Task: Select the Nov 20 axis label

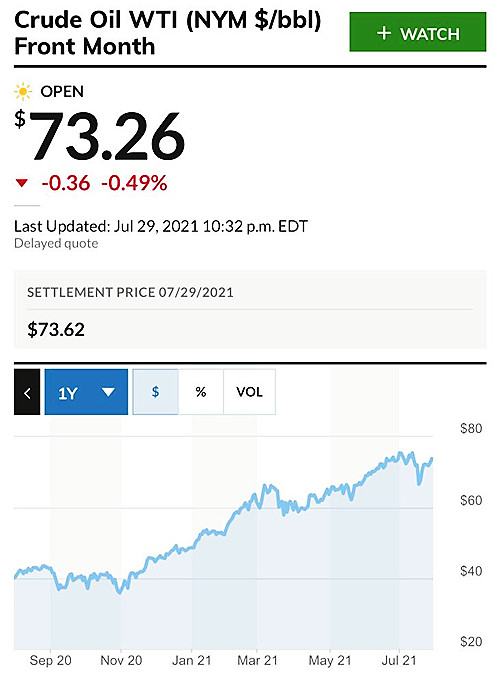Action: point(121,661)
